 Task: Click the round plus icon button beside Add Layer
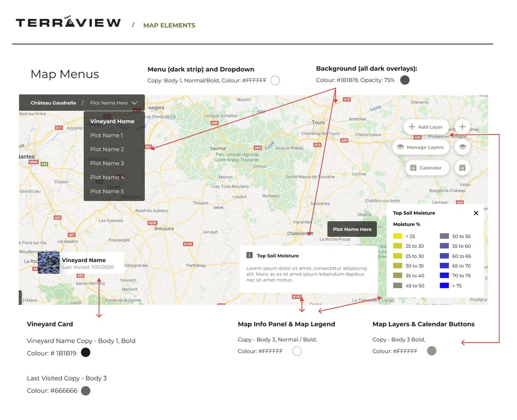tap(462, 127)
